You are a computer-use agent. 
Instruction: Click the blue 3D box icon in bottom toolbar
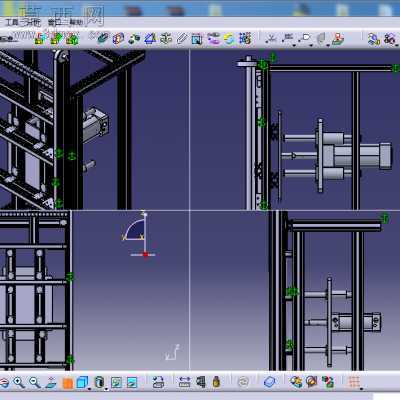[x=269, y=382]
